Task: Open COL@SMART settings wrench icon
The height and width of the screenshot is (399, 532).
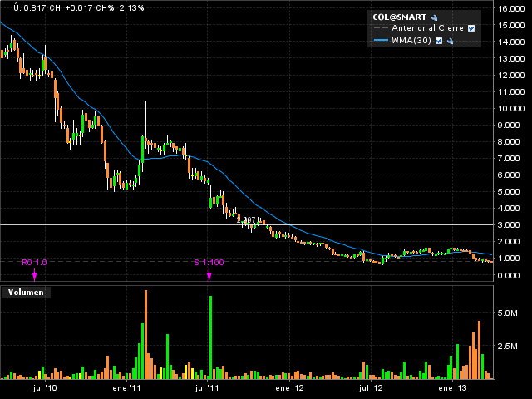Action: click(434, 17)
